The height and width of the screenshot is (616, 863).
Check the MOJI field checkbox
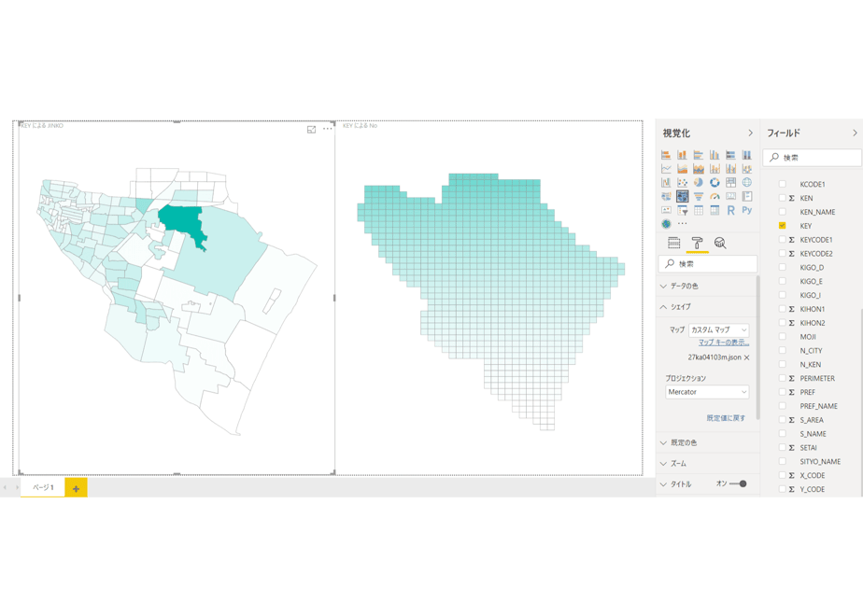[x=782, y=336]
